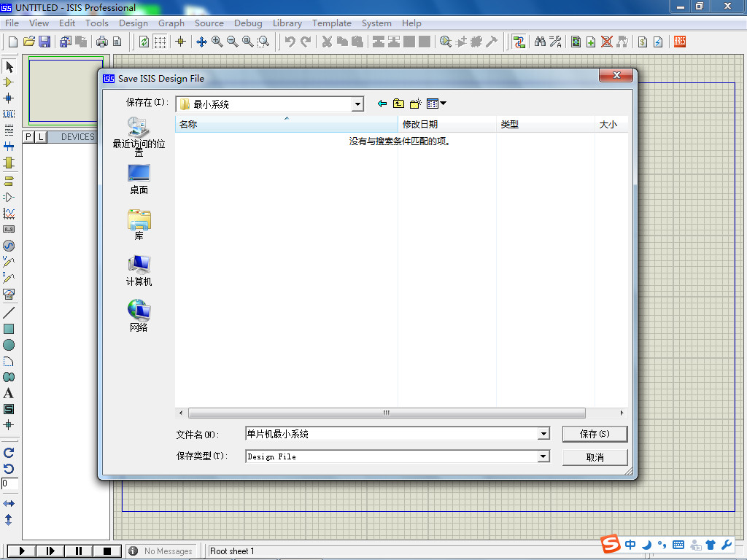Select the Wire Label LBL tool
Viewport: 747px width, 560px height.
(9, 114)
